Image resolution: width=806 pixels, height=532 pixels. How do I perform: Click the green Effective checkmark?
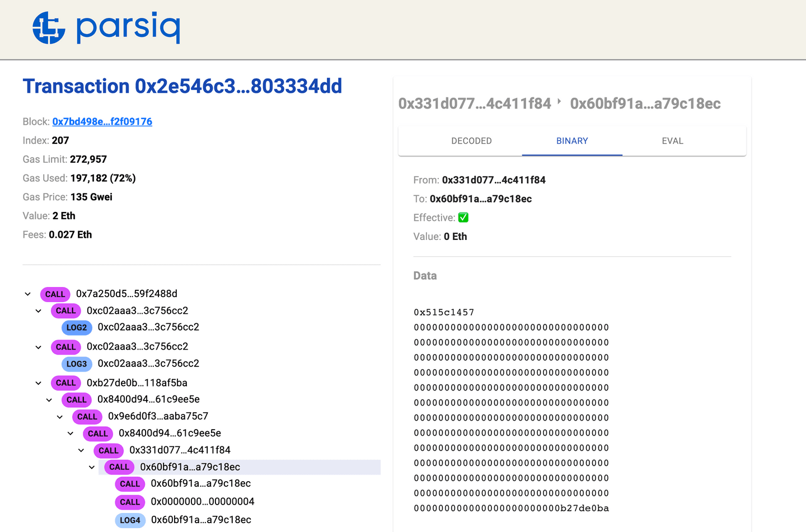pyautogui.click(x=463, y=218)
